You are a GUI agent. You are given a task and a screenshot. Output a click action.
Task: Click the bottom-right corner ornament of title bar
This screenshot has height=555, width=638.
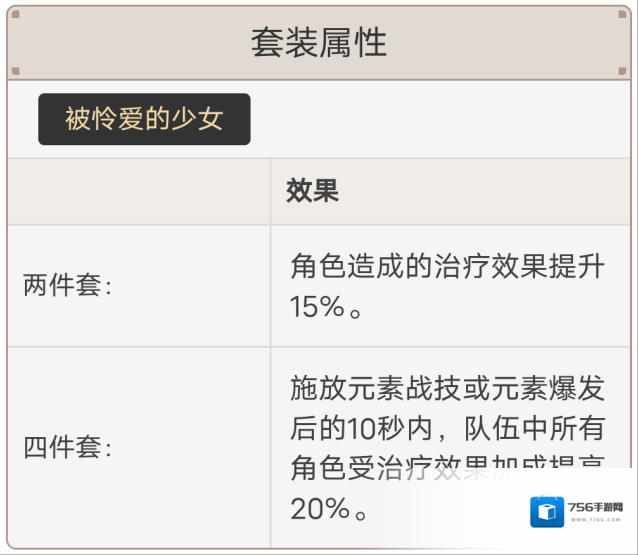click(x=622, y=71)
